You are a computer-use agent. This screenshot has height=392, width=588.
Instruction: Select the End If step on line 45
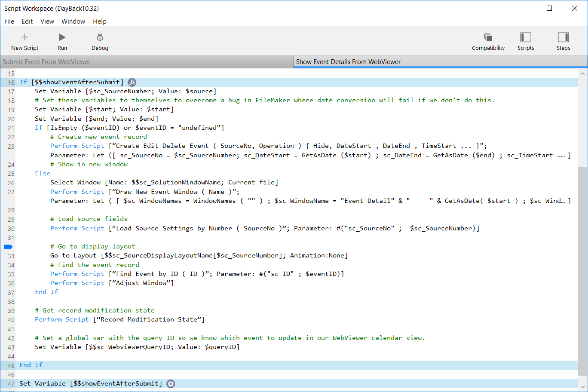point(31,365)
